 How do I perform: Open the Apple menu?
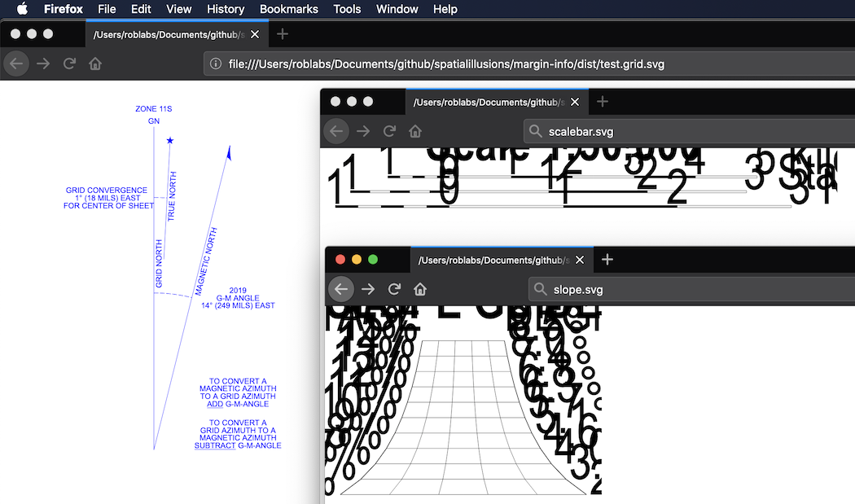pos(22,9)
